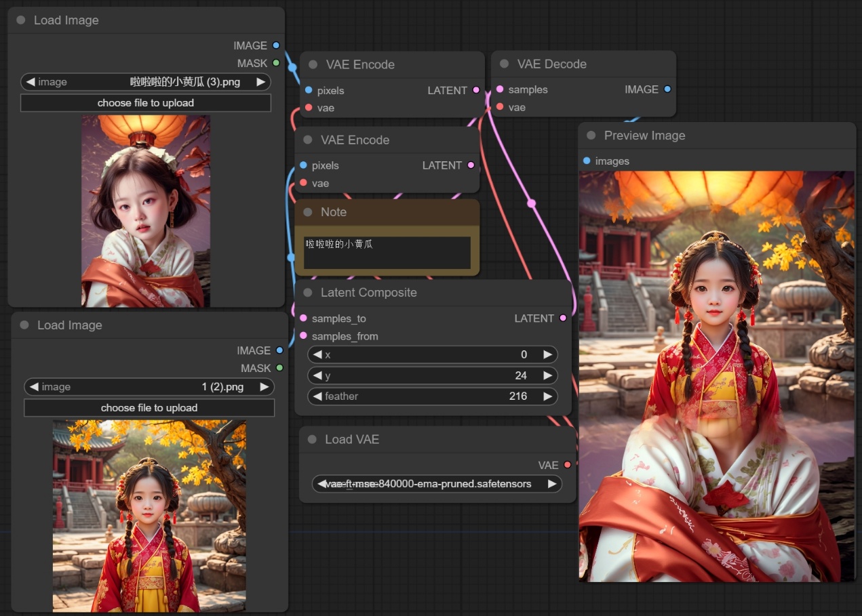The image size is (862, 616).
Task: Click choose file to upload in top node
Action: [x=146, y=103]
